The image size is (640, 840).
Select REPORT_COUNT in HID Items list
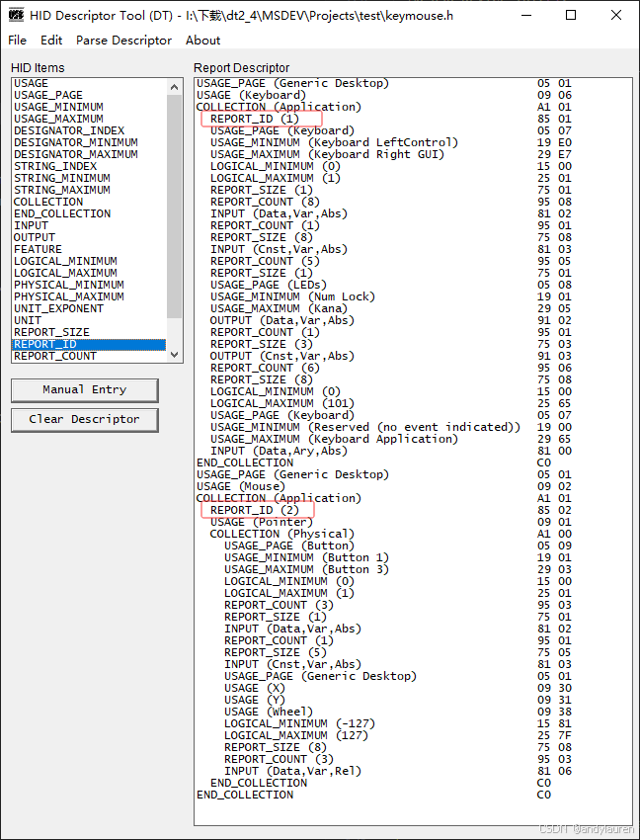point(88,356)
